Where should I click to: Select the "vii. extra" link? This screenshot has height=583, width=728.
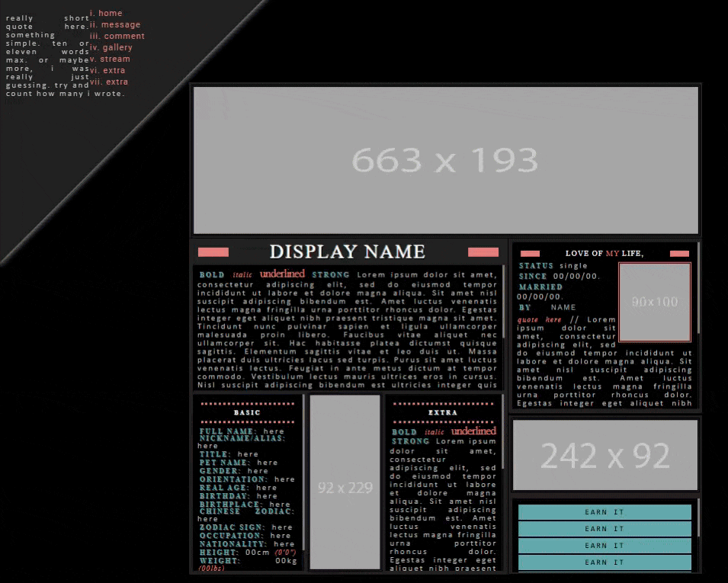tap(109, 82)
